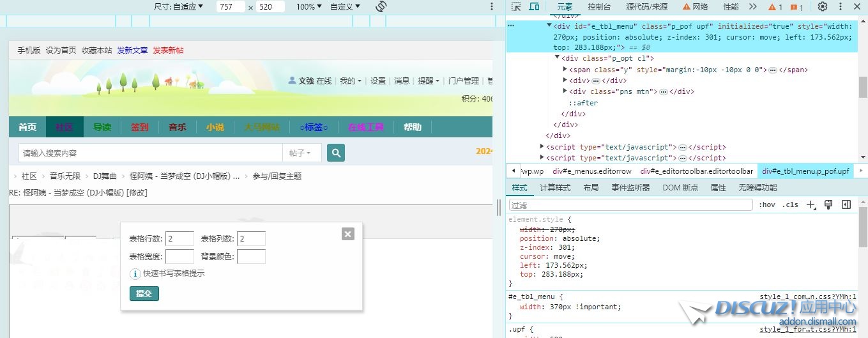Image resolution: width=868 pixels, height=338 pixels.
Task: Open the 100% zoom dropdown
Action: coord(309,6)
